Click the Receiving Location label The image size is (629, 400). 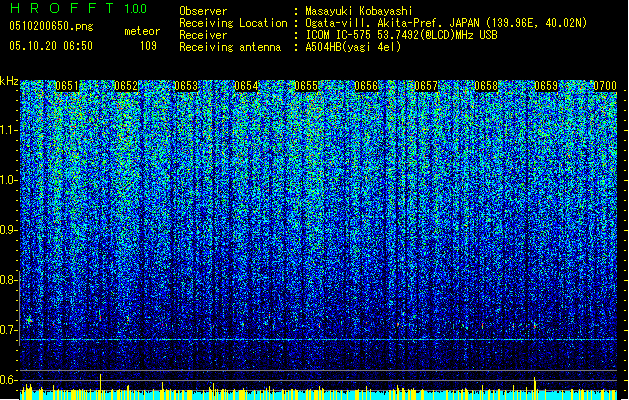click(x=233, y=23)
